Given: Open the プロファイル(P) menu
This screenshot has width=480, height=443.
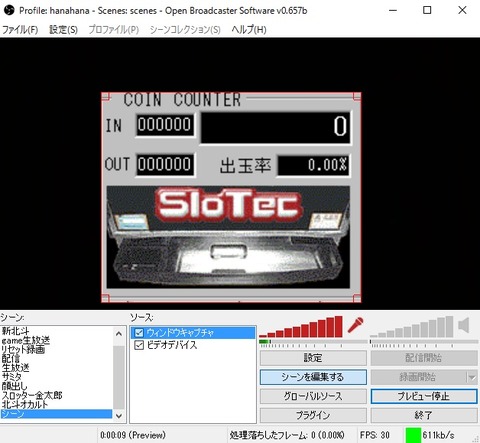Looking at the screenshot, I should pos(114,30).
